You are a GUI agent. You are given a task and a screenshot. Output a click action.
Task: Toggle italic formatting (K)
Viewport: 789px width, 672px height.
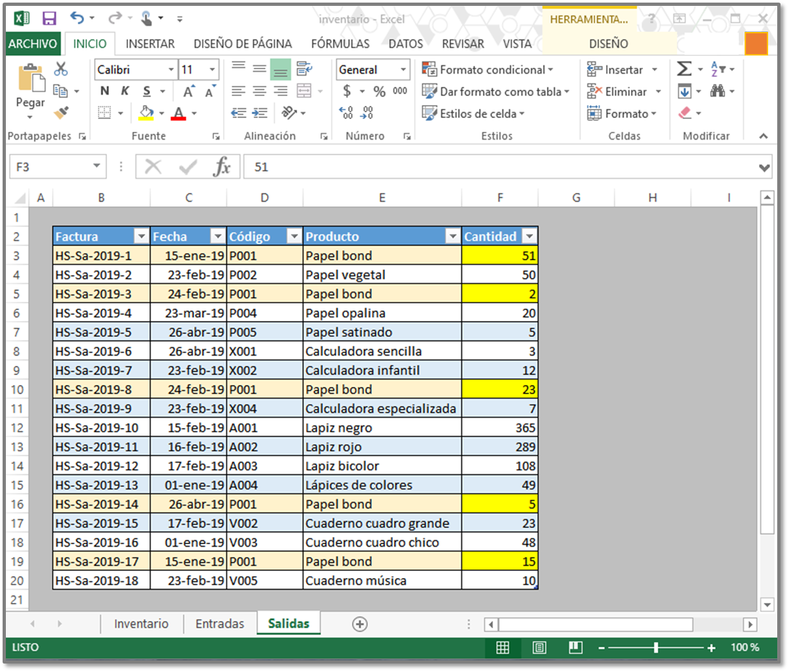(x=125, y=91)
